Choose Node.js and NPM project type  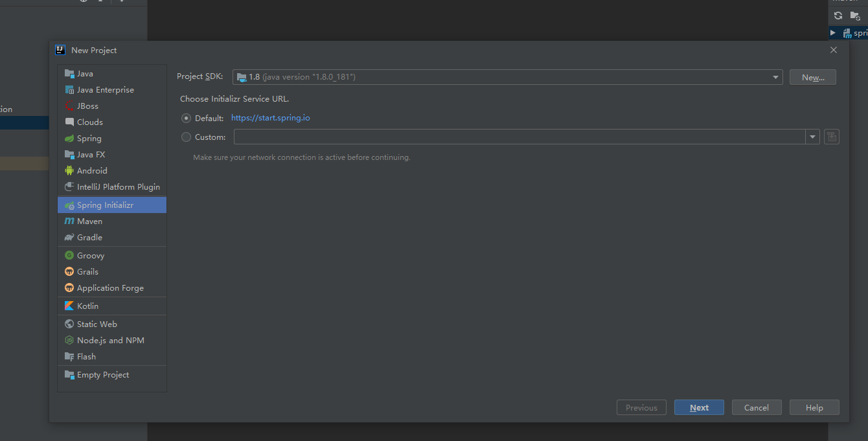[x=111, y=341]
